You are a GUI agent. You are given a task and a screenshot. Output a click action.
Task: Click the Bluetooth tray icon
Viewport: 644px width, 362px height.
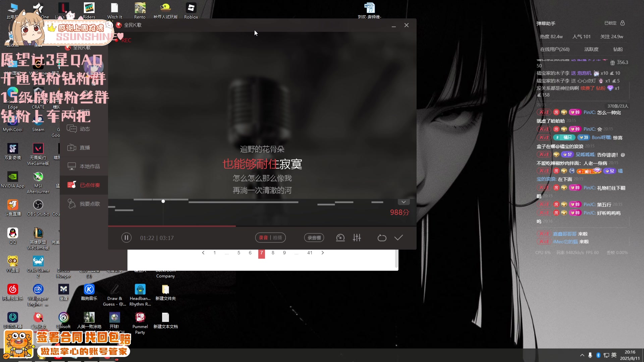pyautogui.click(x=598, y=355)
